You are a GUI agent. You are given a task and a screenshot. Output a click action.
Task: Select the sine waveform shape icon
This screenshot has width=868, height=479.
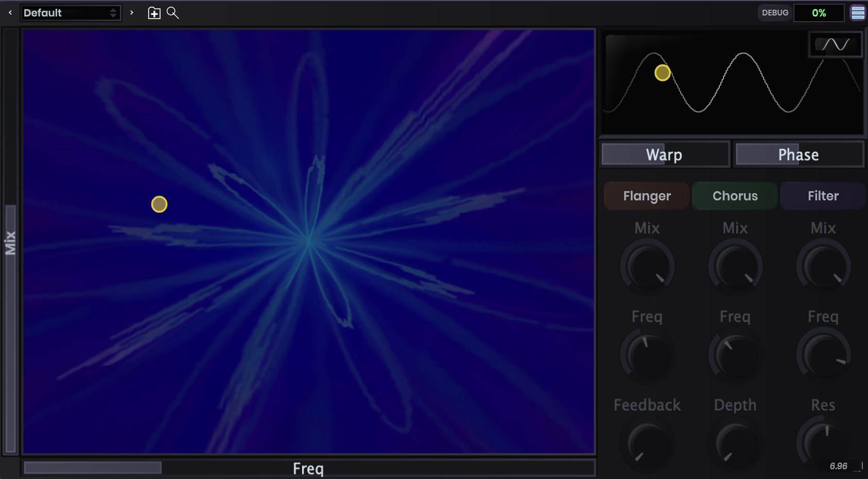[836, 45]
